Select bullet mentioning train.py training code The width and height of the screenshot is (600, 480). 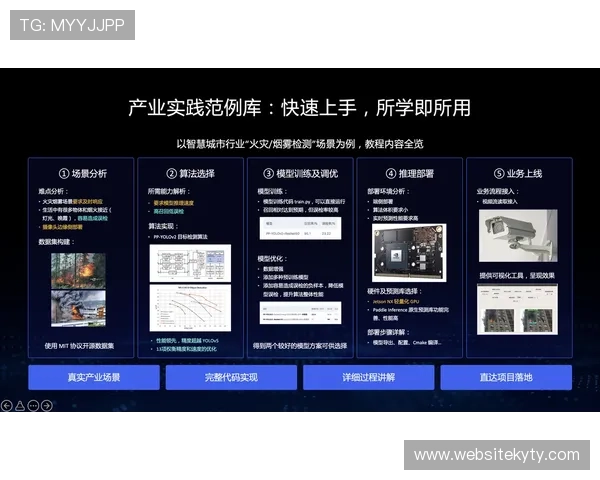tap(304, 201)
